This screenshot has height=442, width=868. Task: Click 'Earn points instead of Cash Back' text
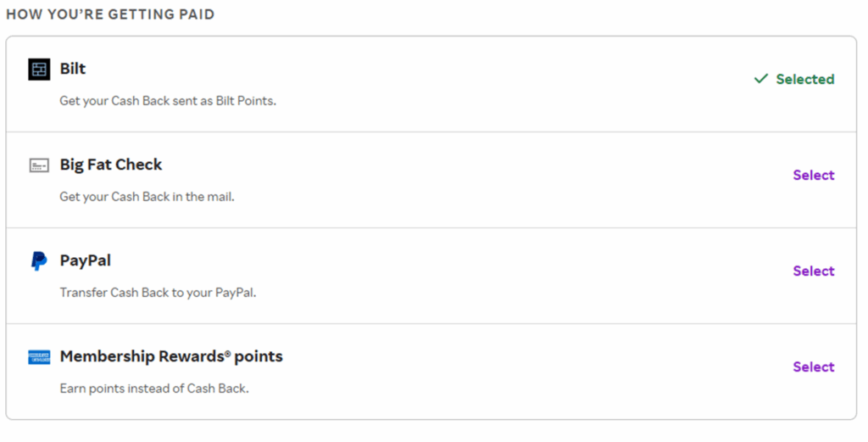(154, 389)
